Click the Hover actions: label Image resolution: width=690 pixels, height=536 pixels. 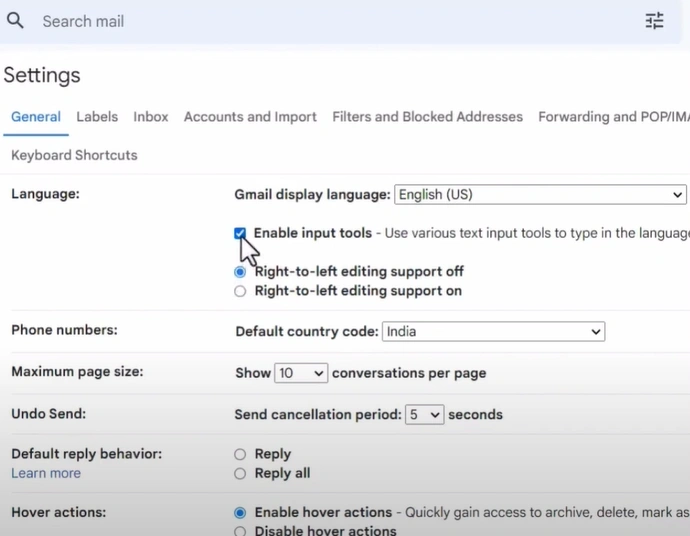(x=59, y=512)
